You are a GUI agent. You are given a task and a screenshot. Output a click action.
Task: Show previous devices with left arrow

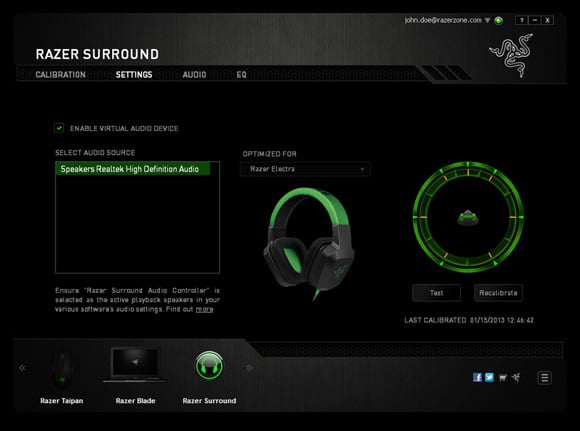(22, 368)
